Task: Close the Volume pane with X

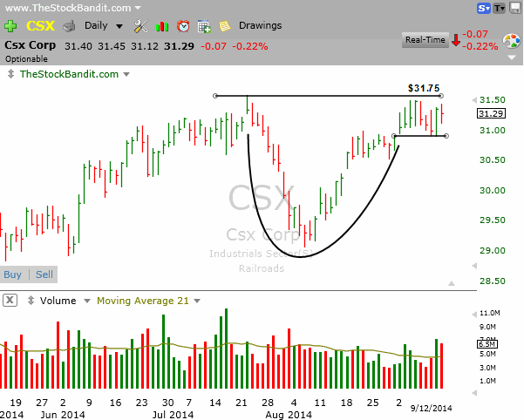Action: coord(10,300)
